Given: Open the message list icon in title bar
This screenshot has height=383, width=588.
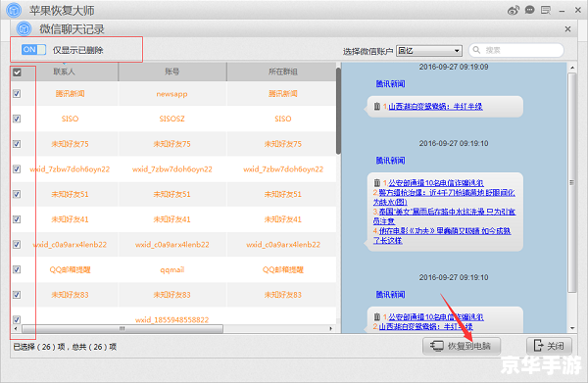Looking at the screenshot, I should pos(546,10).
